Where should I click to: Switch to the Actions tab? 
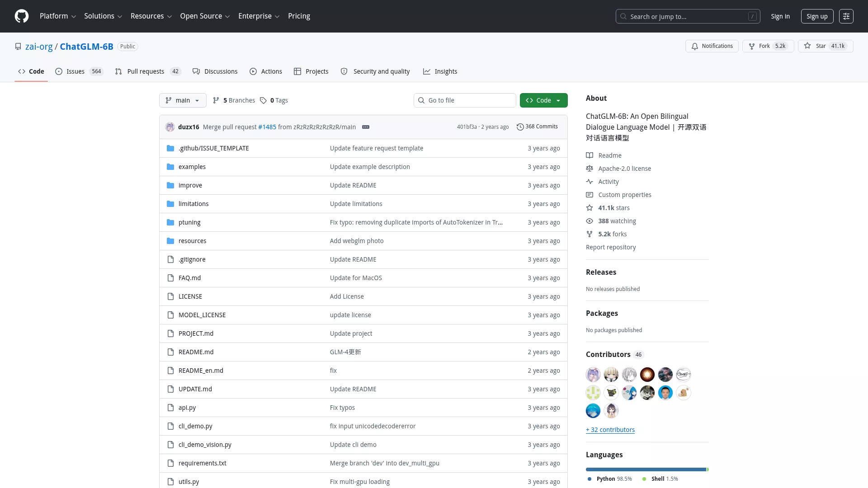pyautogui.click(x=266, y=71)
